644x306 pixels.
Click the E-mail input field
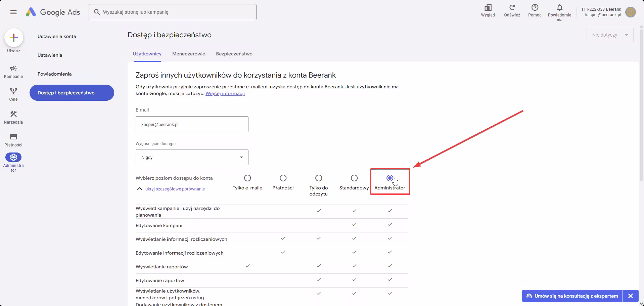192,124
